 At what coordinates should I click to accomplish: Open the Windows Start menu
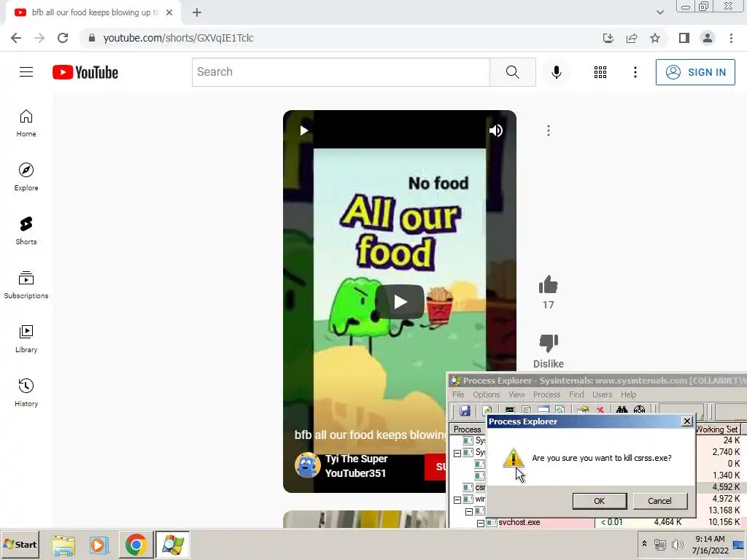[20, 545]
